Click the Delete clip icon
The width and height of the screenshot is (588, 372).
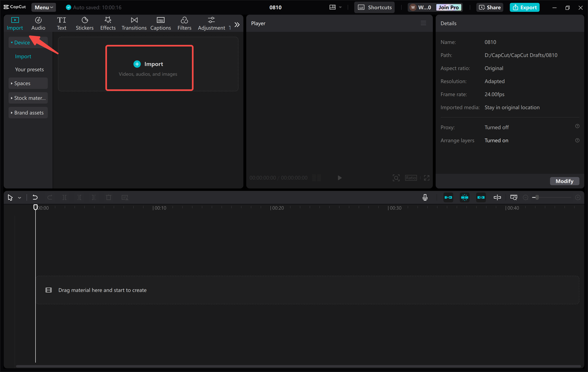109,197
